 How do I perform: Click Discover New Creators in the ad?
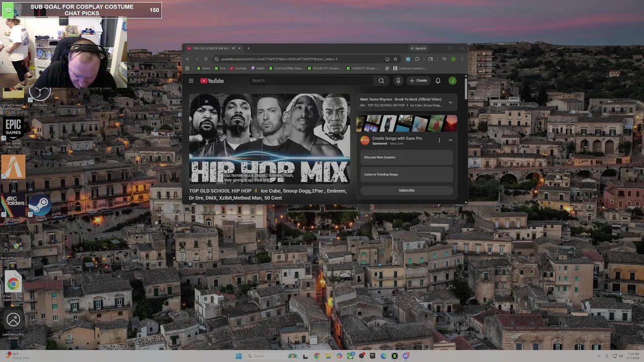click(x=407, y=157)
